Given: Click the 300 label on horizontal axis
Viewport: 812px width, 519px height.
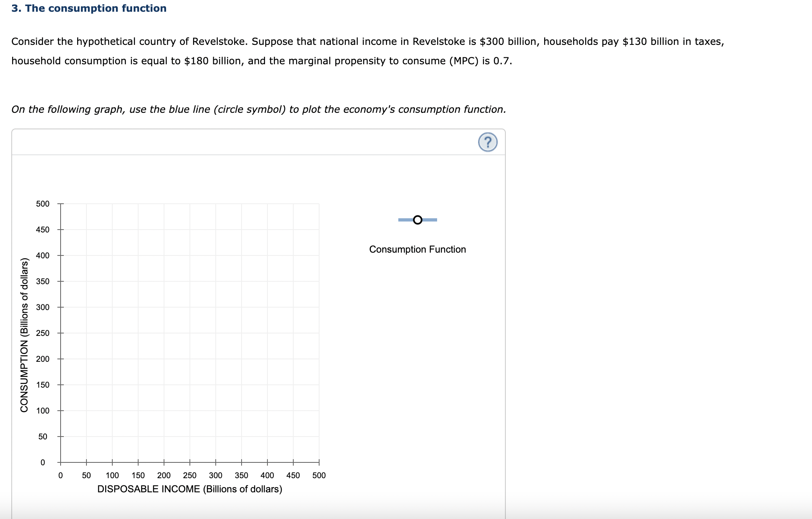Looking at the screenshot, I should click(215, 475).
